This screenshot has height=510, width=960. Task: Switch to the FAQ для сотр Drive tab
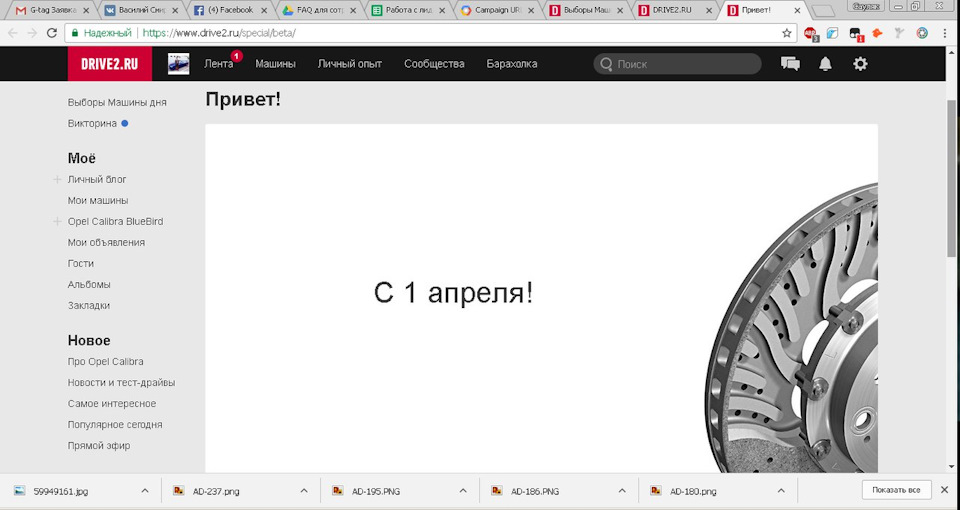320,10
